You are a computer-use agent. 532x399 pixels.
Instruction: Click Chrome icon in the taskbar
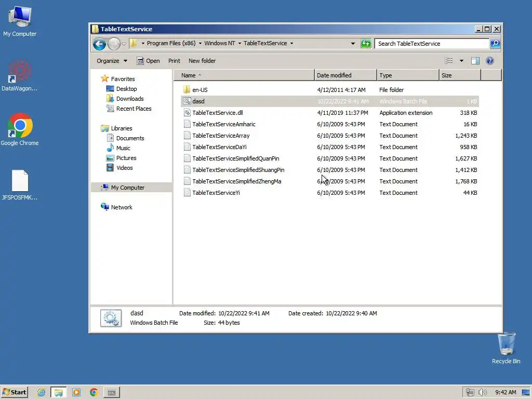pyautogui.click(x=94, y=393)
